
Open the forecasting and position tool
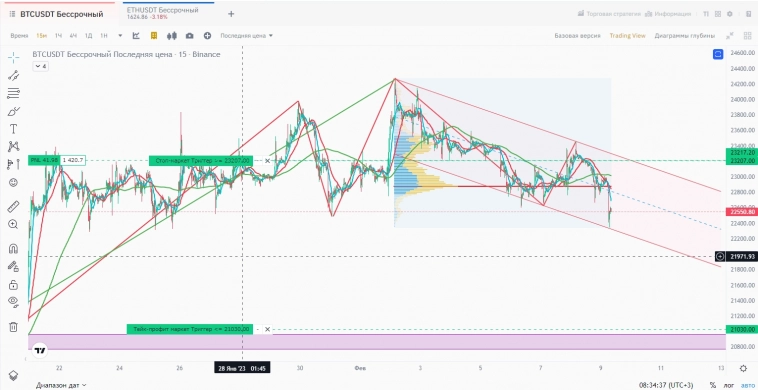tap(14, 164)
